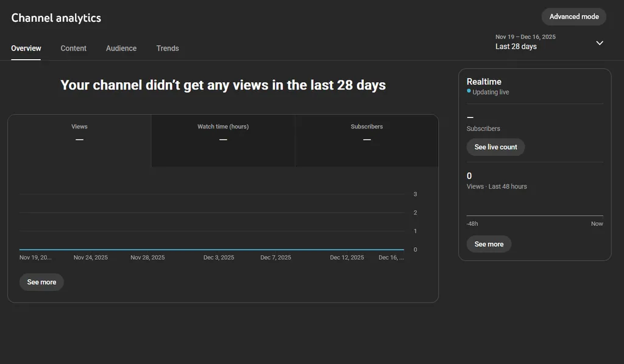Click the Nov 24, 2025 axis label
624x364 pixels.
[91, 257]
